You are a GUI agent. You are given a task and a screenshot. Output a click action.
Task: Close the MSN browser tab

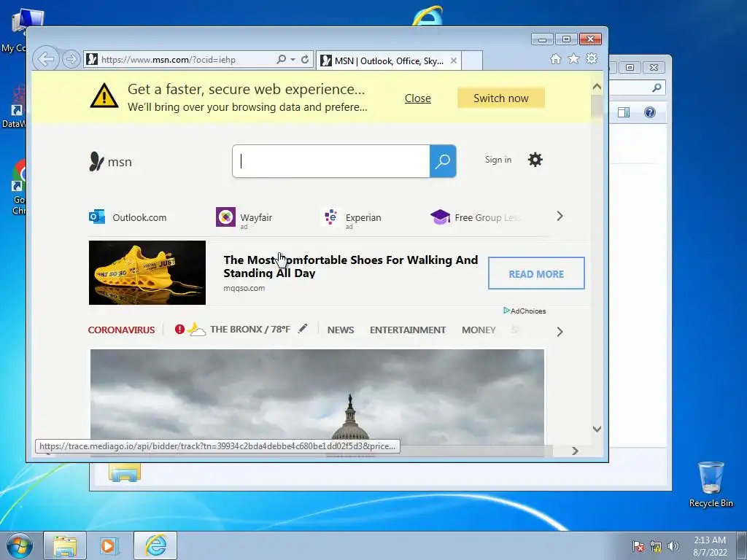click(454, 61)
